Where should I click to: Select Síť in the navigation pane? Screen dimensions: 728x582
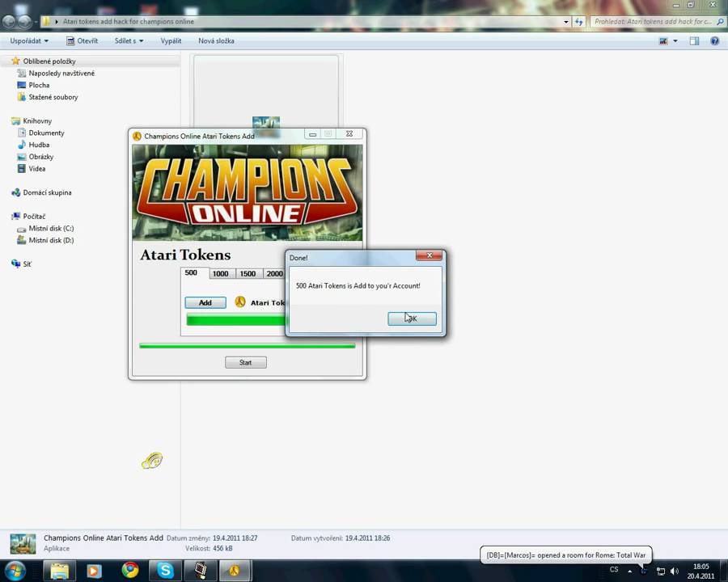click(x=27, y=264)
